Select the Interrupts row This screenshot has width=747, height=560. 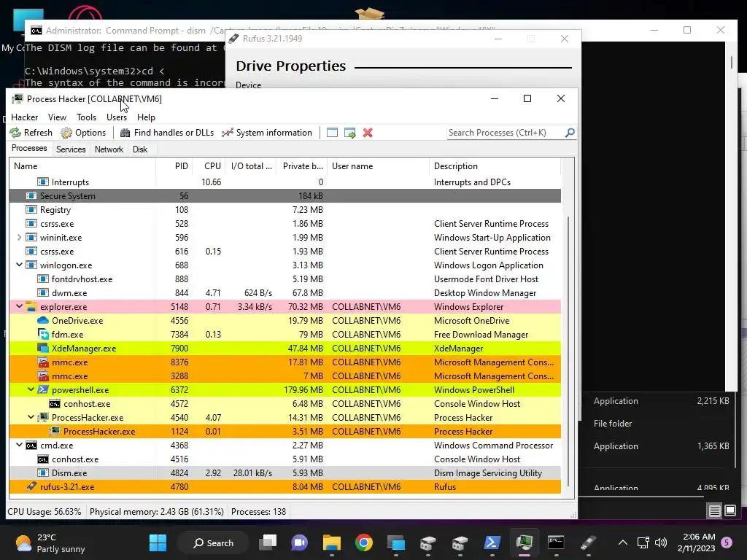(285, 182)
